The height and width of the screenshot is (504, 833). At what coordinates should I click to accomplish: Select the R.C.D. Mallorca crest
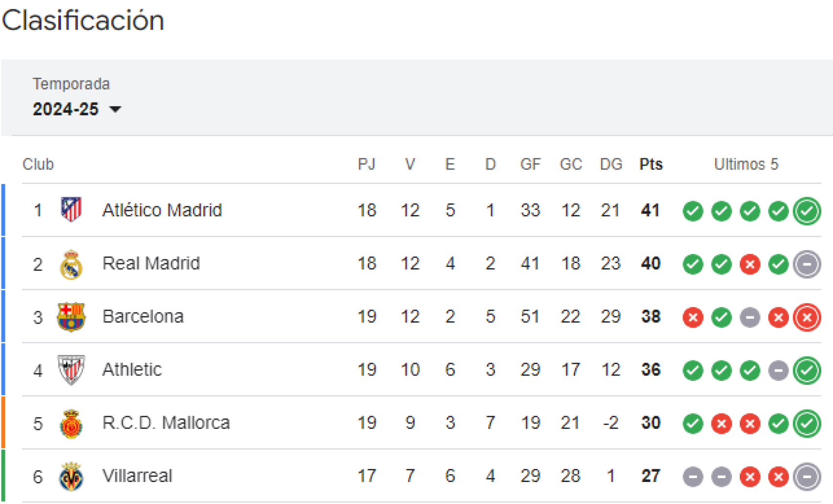click(x=71, y=423)
